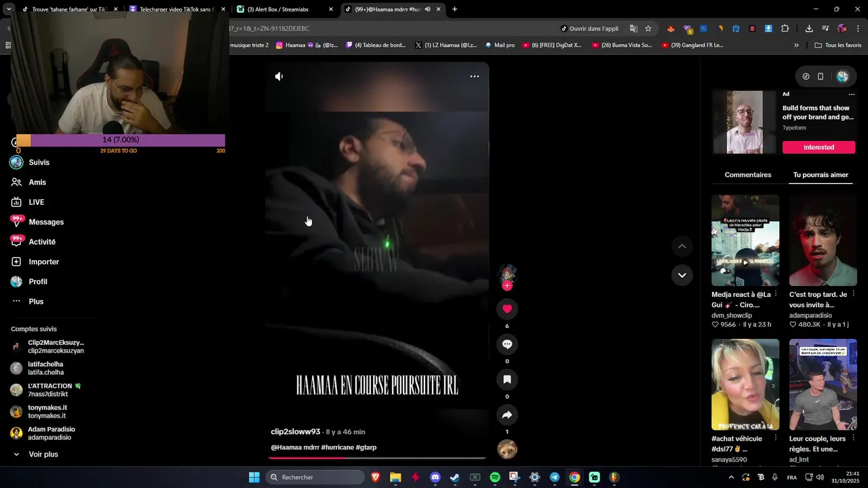
Task: Open the creator avatar beside the video
Action: click(x=507, y=272)
